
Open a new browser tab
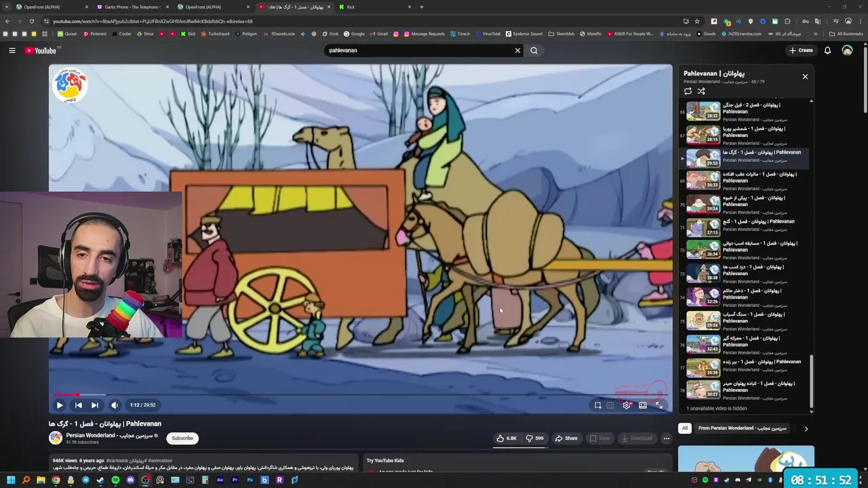[422, 7]
